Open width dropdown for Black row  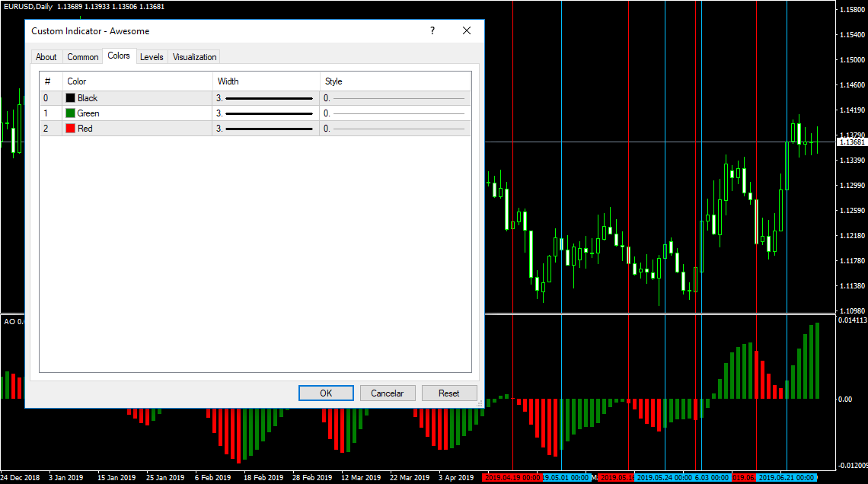point(266,98)
